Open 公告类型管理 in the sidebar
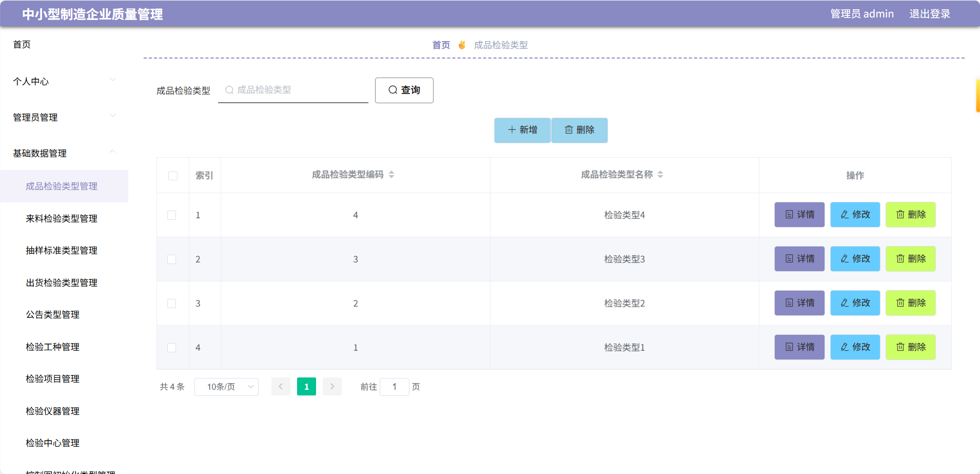 point(53,315)
